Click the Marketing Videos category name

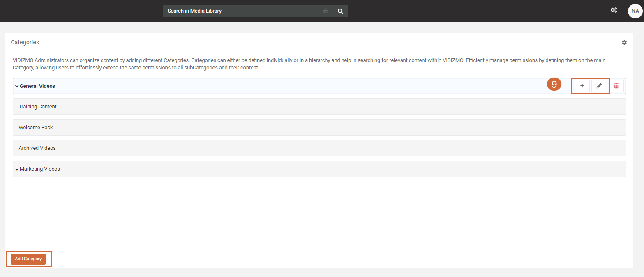pyautogui.click(x=40, y=169)
